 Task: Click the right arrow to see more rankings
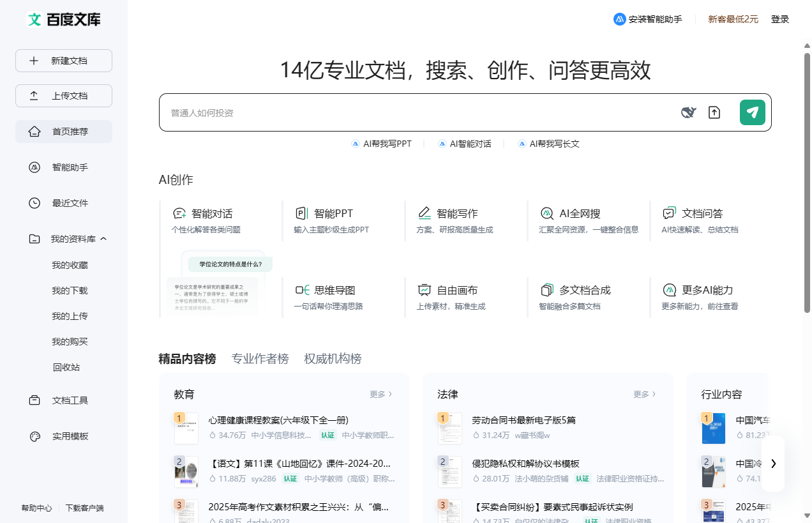pyautogui.click(x=773, y=464)
